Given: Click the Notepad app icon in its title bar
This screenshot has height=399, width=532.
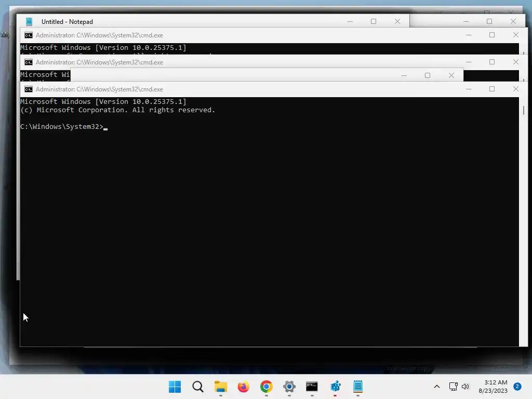Looking at the screenshot, I should (x=29, y=22).
